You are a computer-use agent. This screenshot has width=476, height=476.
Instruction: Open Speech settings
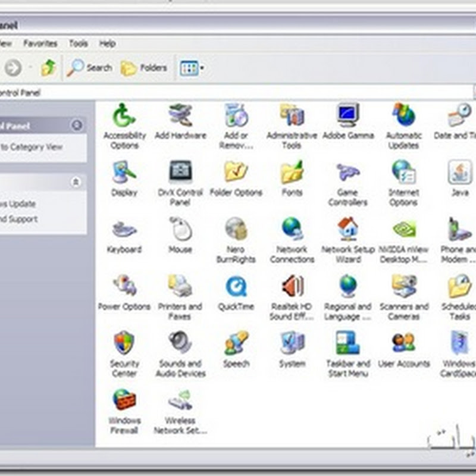click(236, 350)
